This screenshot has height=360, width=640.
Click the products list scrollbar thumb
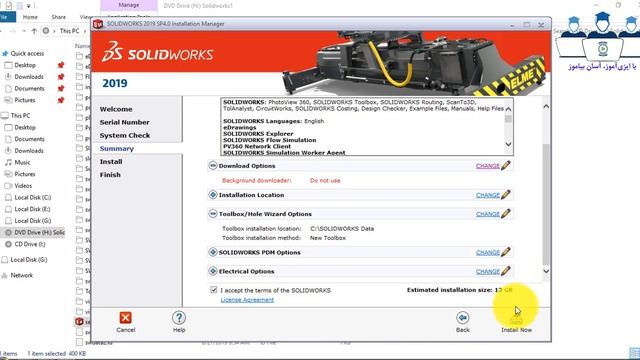508,119
